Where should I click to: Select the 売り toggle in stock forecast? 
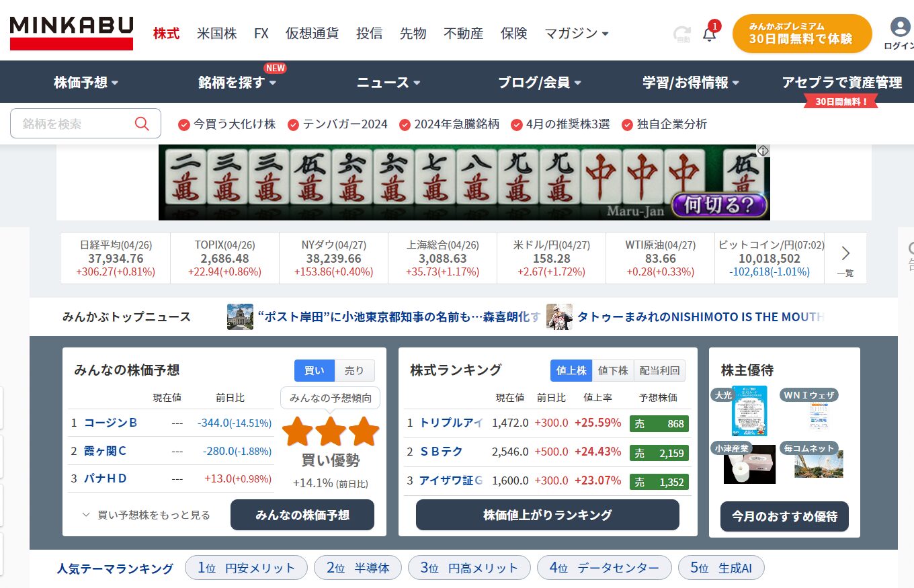(354, 370)
